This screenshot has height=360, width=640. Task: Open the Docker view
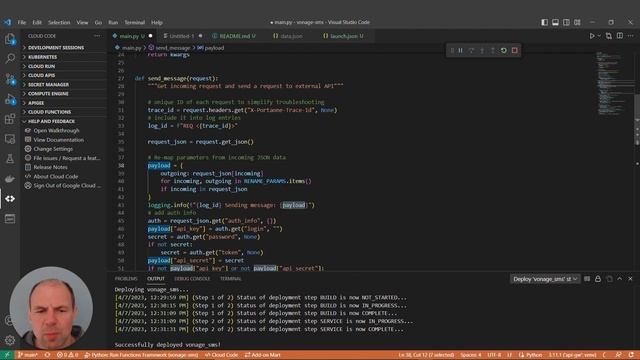tap(10, 179)
